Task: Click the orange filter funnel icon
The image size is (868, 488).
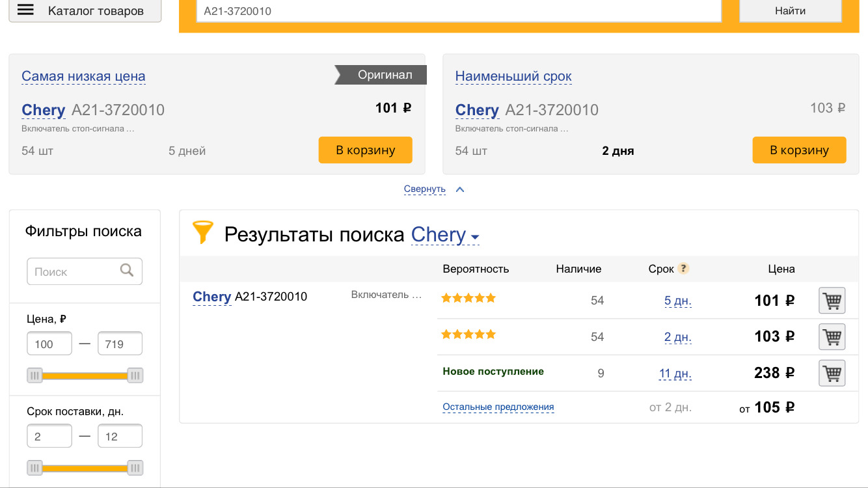Action: (202, 232)
